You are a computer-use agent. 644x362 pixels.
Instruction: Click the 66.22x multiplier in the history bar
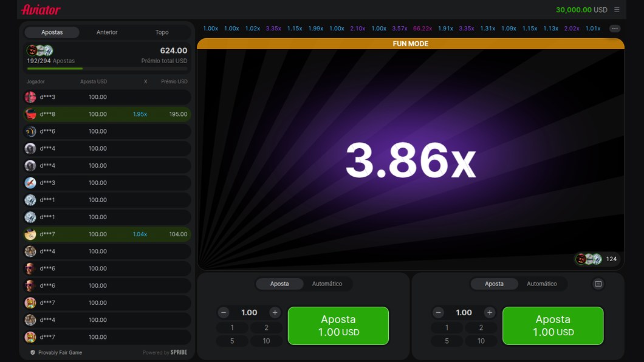coord(422,29)
